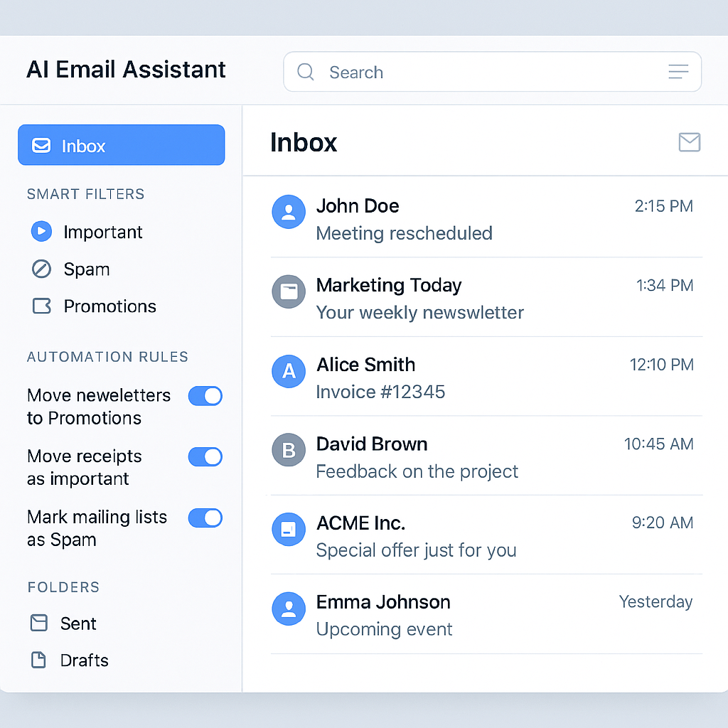Open the Spam smart filter

[x=71, y=269]
